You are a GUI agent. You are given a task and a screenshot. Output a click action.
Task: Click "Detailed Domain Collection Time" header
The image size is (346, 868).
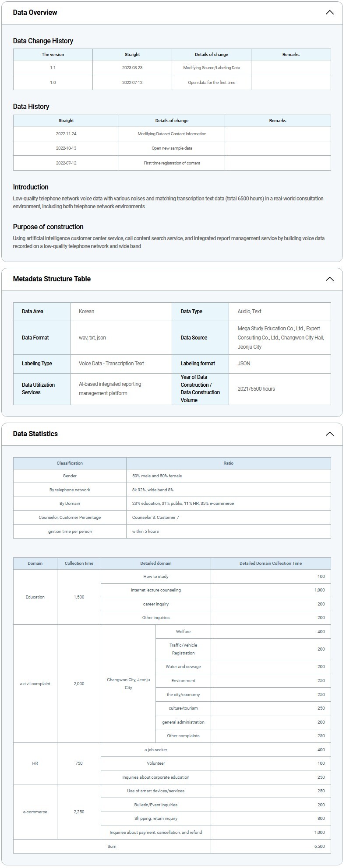point(270,563)
